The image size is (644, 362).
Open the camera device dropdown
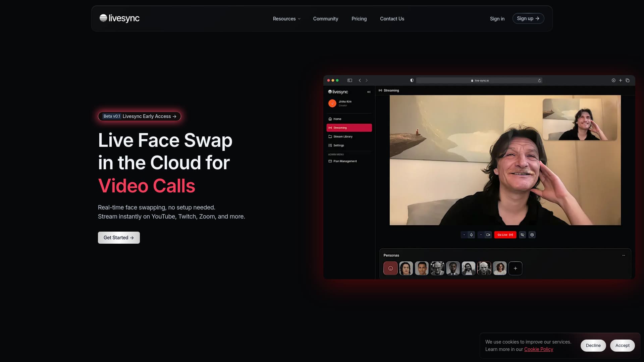tap(481, 235)
